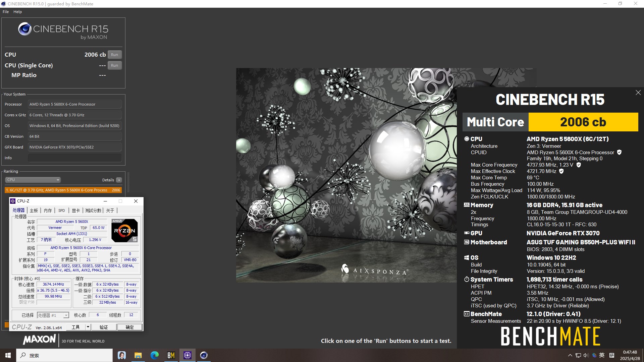Switch to CPU-Z 主板 tab

(34, 210)
